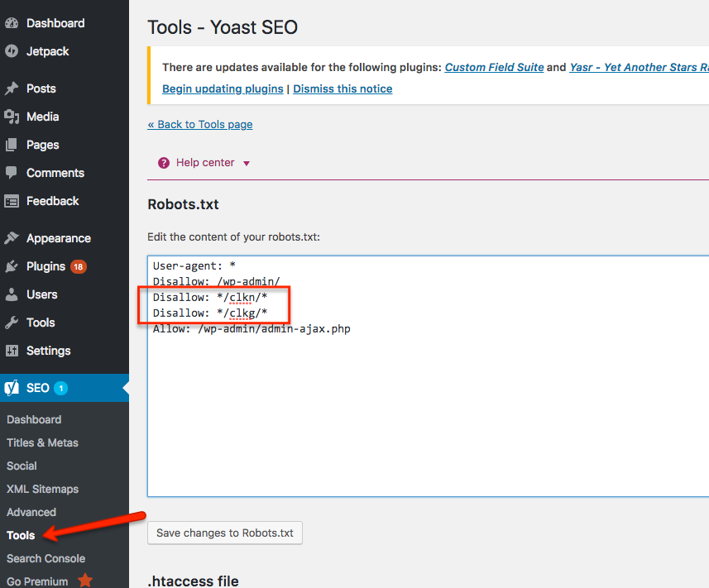Screen dimensions: 709x588
Task: Click the Dashboard gauge icon
Action: (x=12, y=23)
